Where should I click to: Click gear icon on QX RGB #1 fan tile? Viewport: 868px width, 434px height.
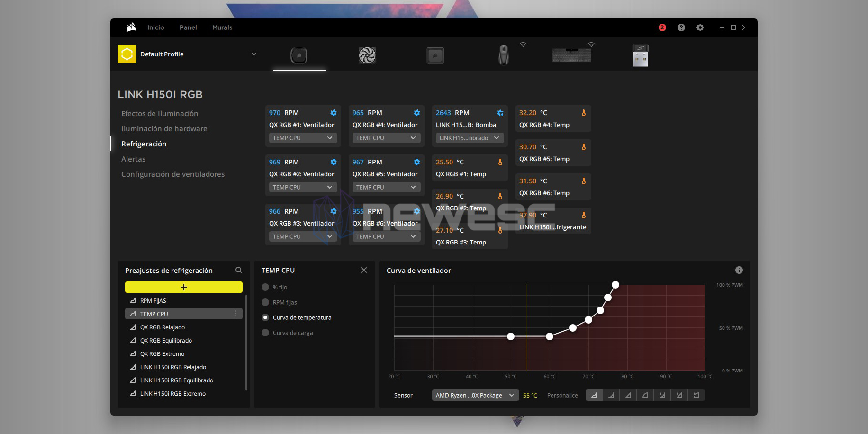[334, 113]
